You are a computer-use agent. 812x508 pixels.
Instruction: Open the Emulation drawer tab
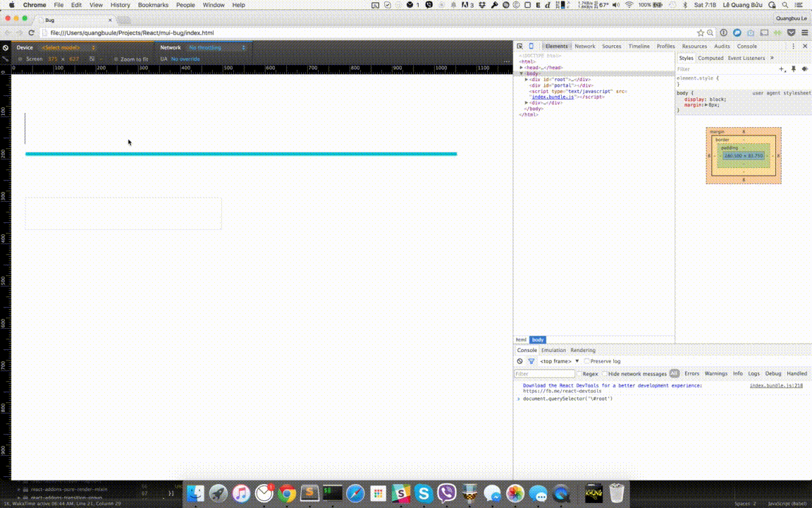pyautogui.click(x=553, y=351)
